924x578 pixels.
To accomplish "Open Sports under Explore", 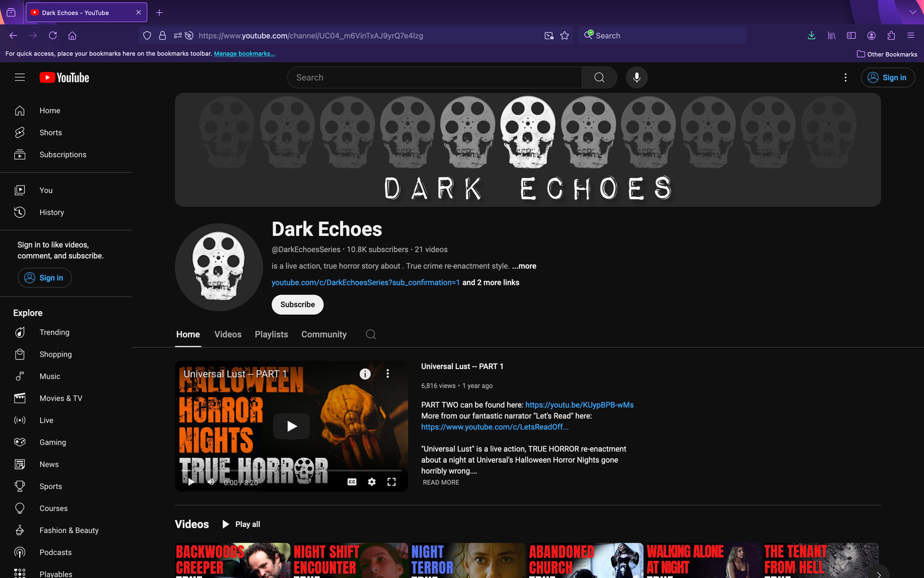I will [x=66, y=486].
